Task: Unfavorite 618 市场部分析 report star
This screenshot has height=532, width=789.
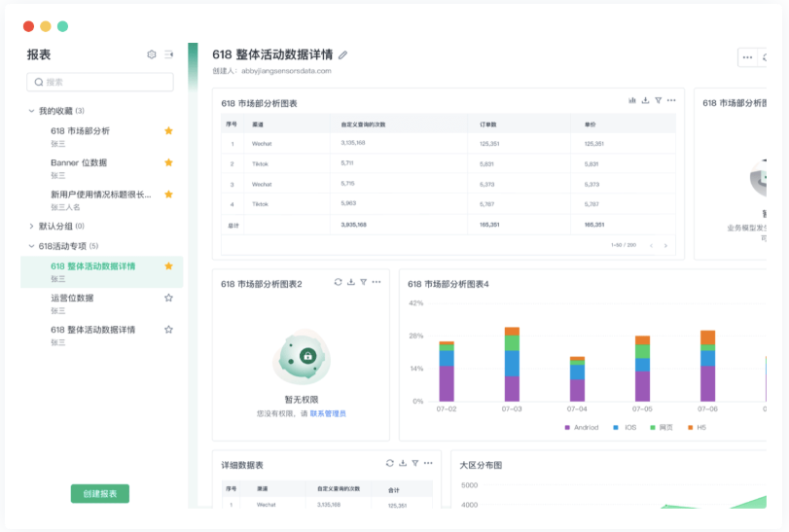Action: [168, 130]
